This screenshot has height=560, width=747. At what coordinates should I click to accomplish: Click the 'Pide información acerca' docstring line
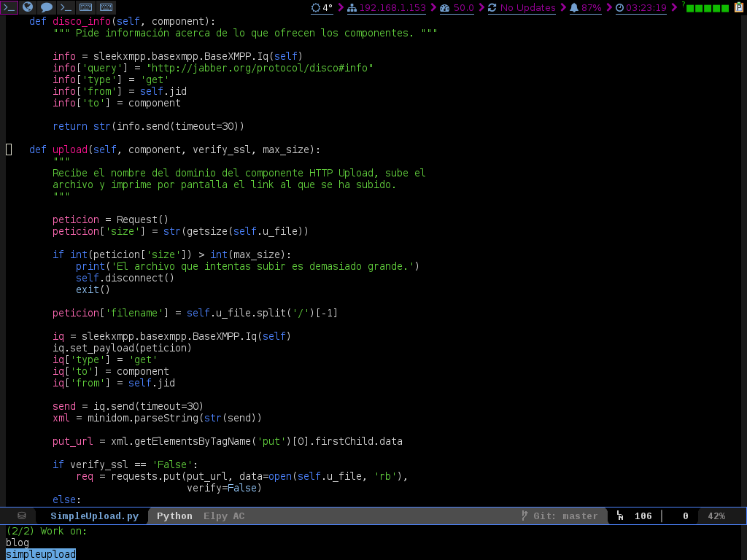coord(245,33)
